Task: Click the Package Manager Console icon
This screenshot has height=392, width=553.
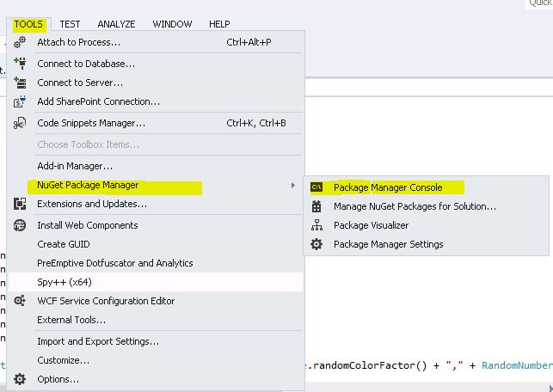Action: tap(316, 187)
